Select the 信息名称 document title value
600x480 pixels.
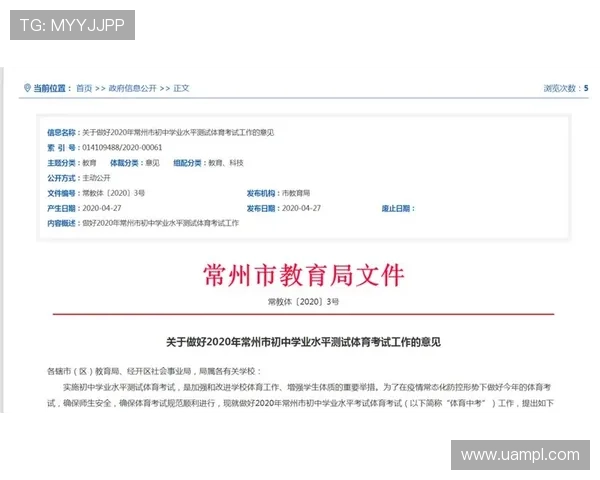point(178,132)
